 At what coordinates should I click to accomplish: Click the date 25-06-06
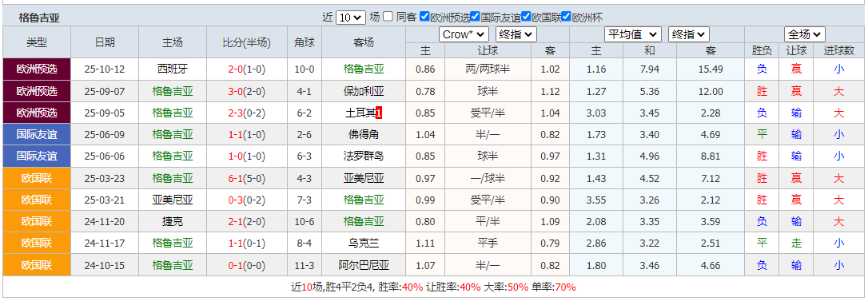point(105,156)
